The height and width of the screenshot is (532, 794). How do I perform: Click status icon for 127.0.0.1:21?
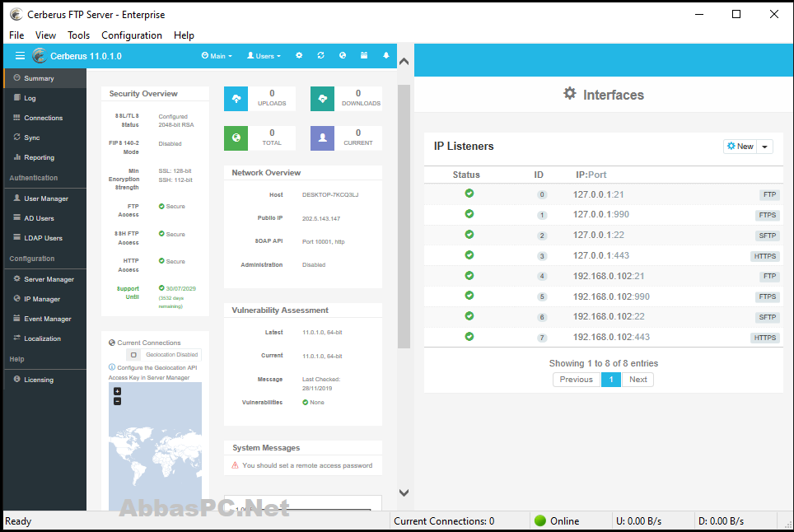(469, 194)
